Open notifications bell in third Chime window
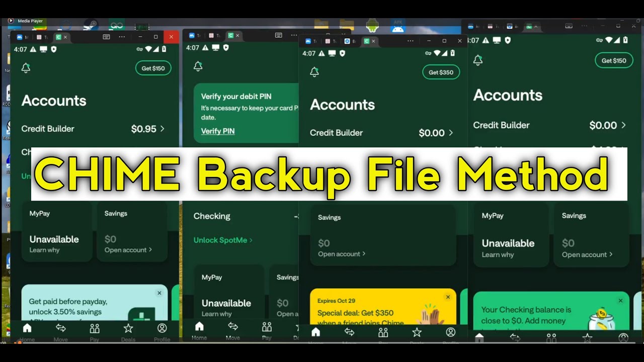 coord(314,72)
